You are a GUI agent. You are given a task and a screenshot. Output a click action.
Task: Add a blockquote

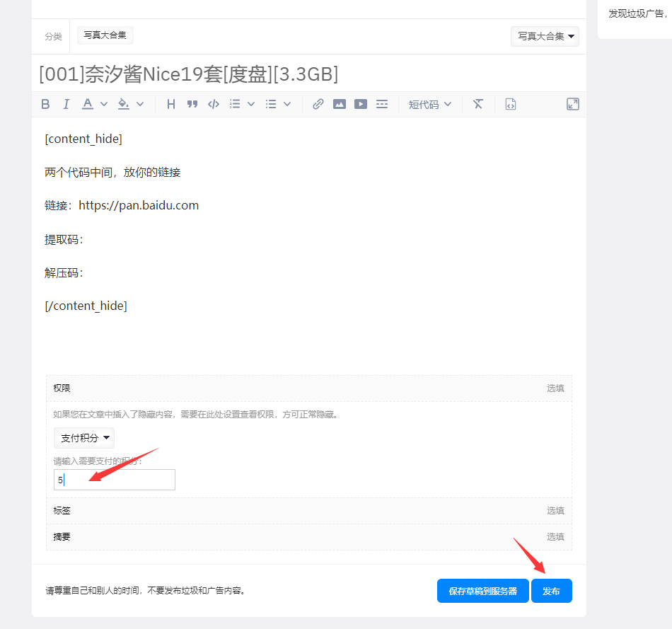[192, 104]
